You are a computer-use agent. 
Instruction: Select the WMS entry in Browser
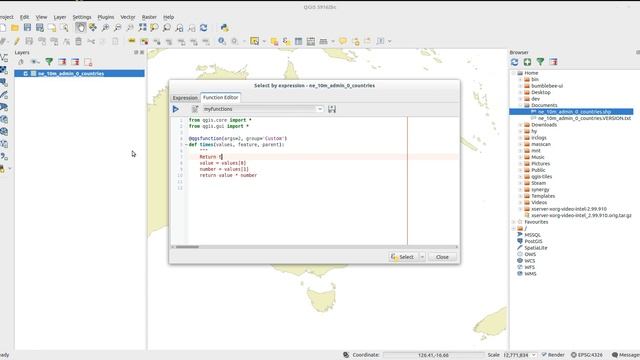point(530,274)
